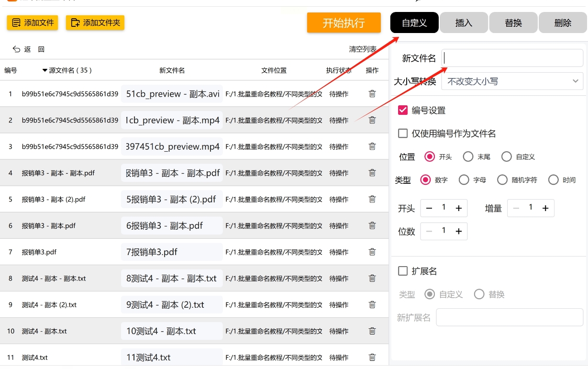Select 位置 末尾 radio button
The height and width of the screenshot is (369, 588).
pyautogui.click(x=468, y=157)
